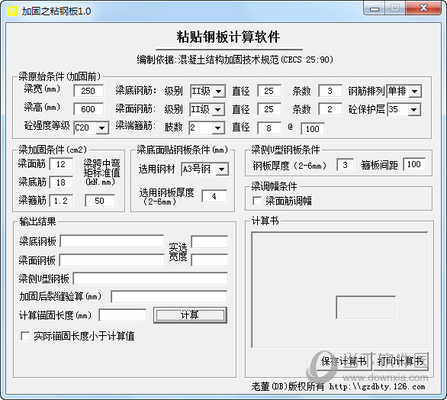Click the 梁底钢筋 条数 field
Viewport: 447px width, 400px height.
(x=330, y=91)
